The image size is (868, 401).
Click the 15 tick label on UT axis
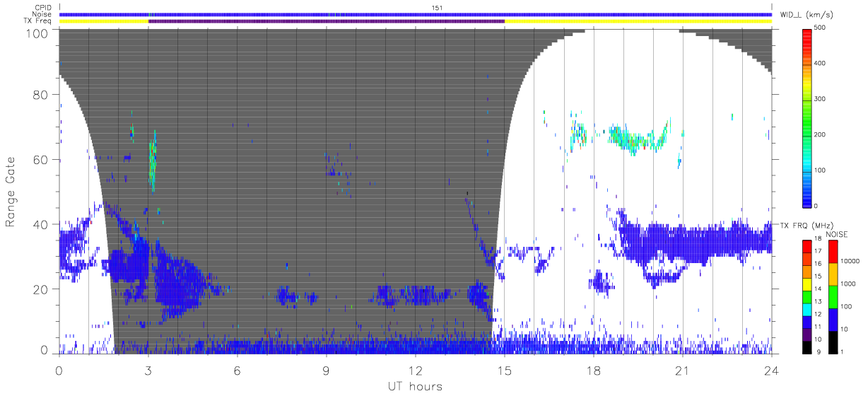point(505,371)
